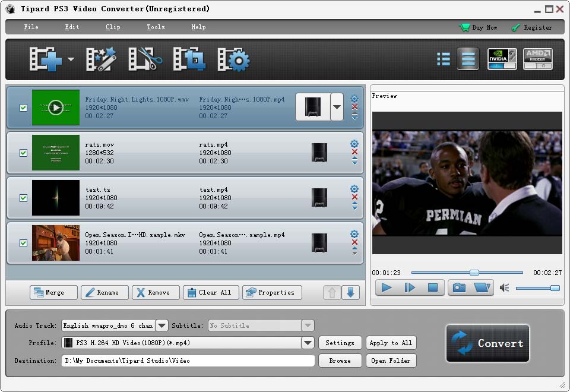Screen dimensions: 570x392
Task: Step to next frame in preview
Action: point(409,287)
